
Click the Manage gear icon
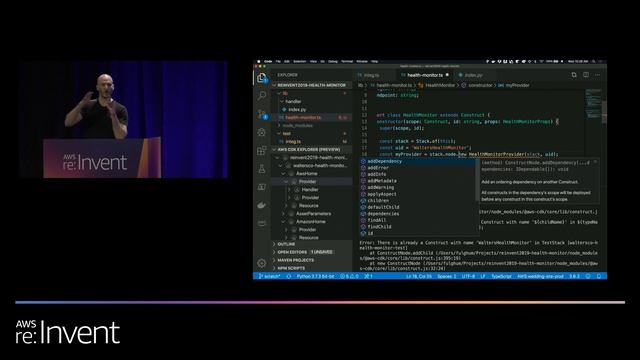262,263
